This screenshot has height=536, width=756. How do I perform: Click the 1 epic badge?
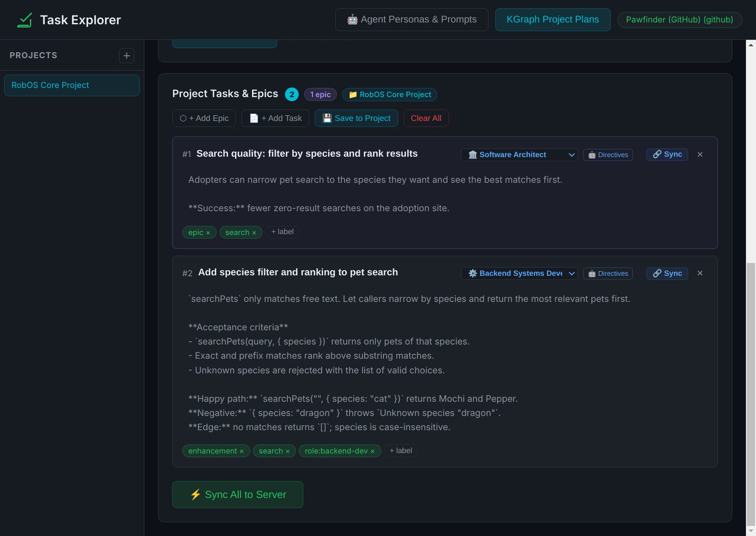320,94
